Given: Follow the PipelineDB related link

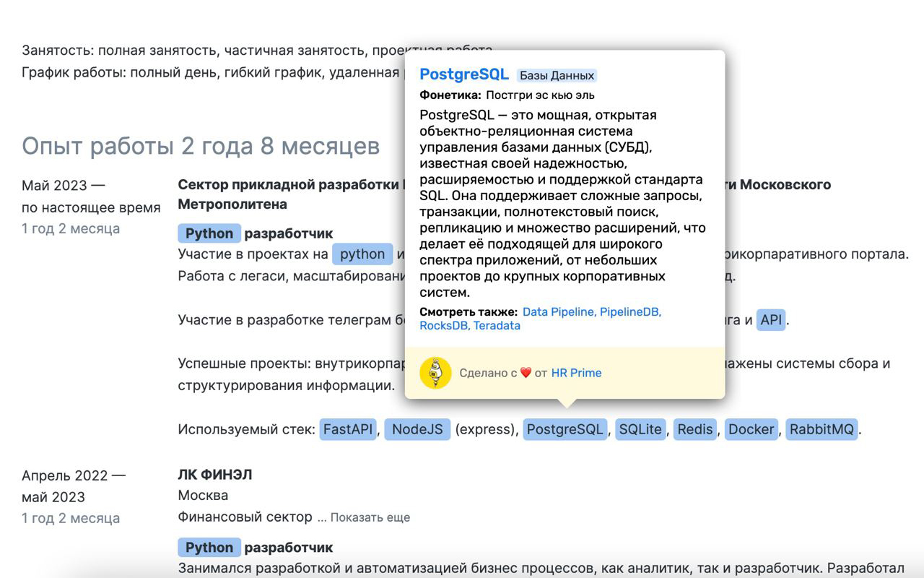Looking at the screenshot, I should click(x=630, y=311).
